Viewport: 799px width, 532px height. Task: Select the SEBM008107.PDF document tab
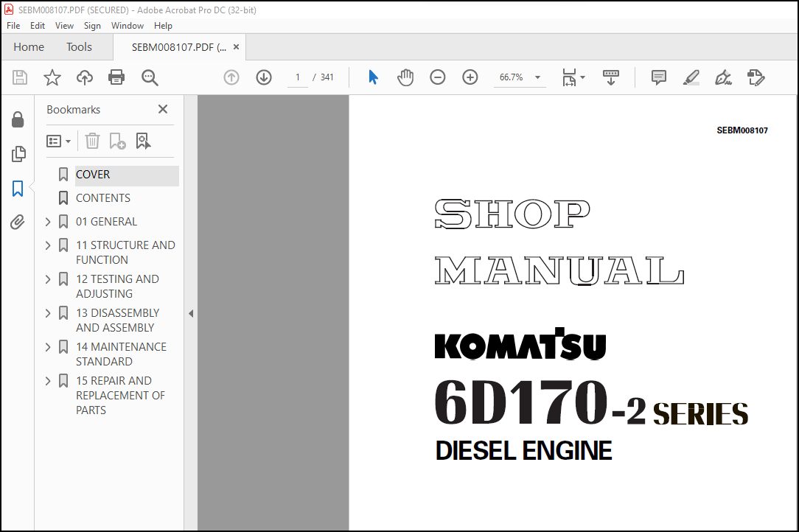[179, 47]
